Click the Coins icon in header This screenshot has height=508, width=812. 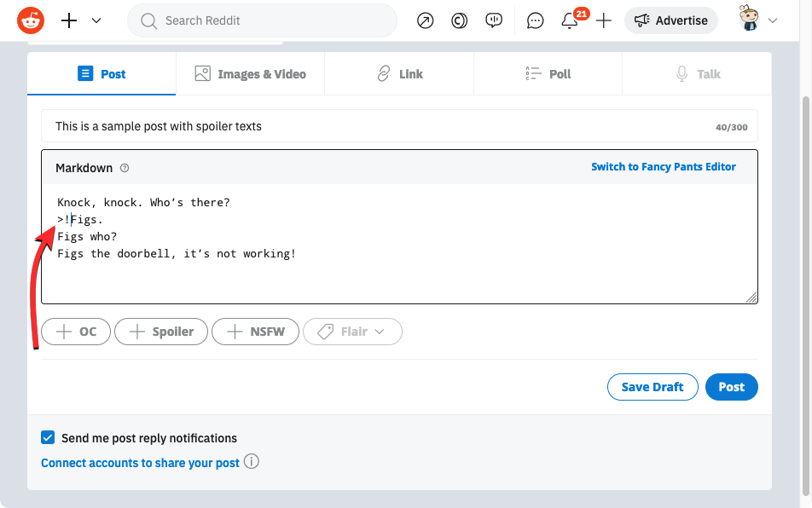460,20
